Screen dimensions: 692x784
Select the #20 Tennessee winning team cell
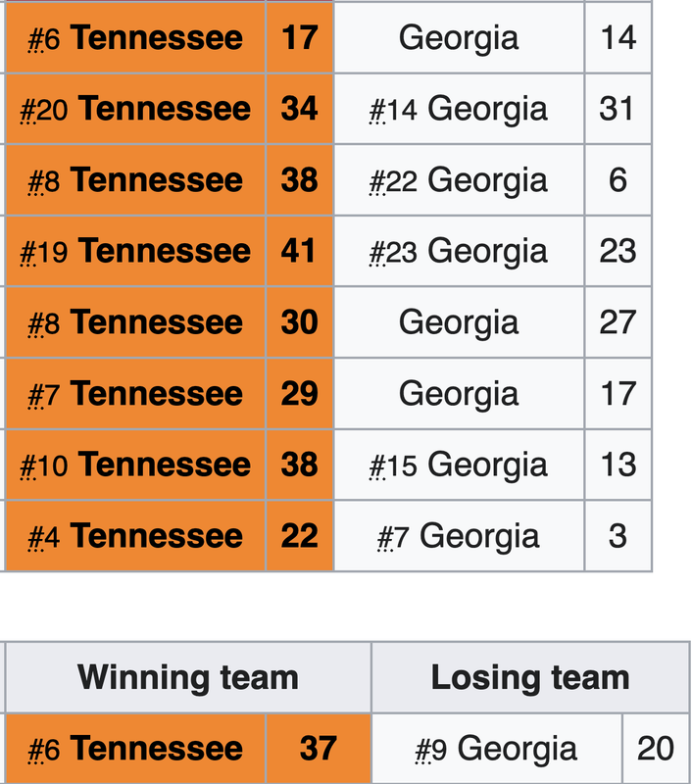click(x=135, y=109)
